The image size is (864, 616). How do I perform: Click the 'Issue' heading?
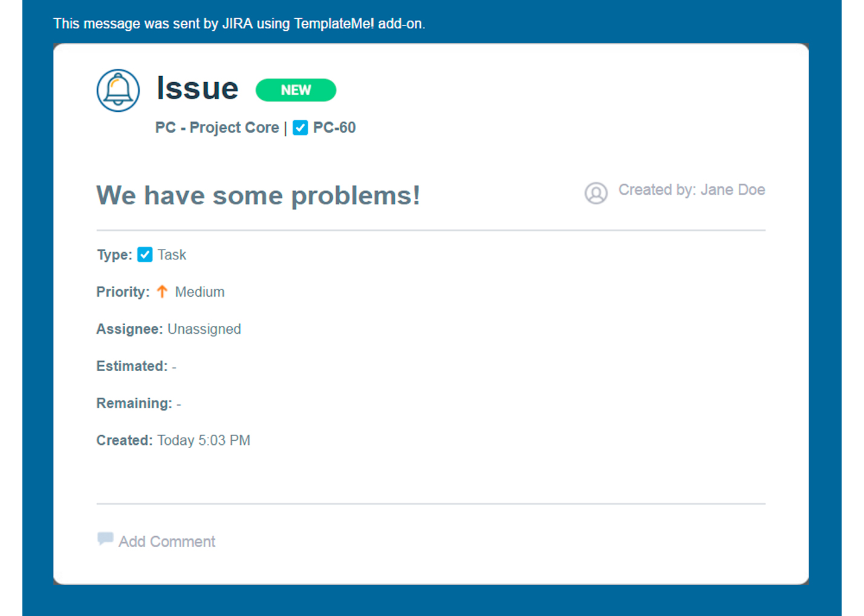coord(198,88)
